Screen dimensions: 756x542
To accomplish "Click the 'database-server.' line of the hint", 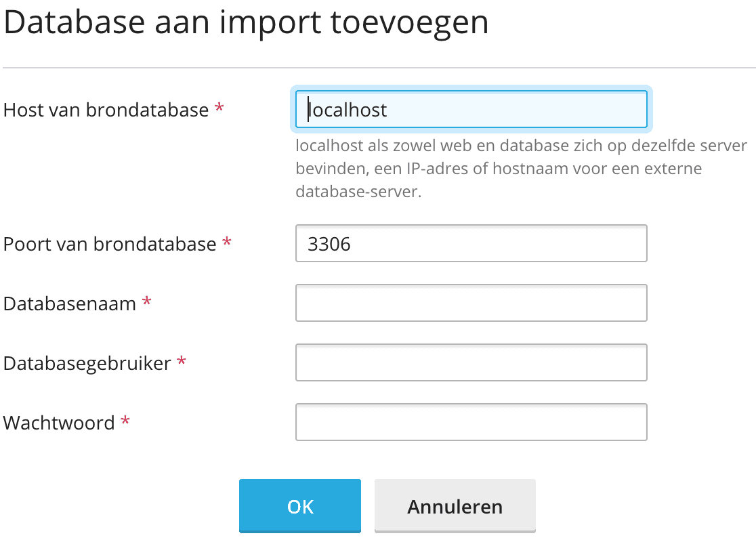I will (358, 192).
